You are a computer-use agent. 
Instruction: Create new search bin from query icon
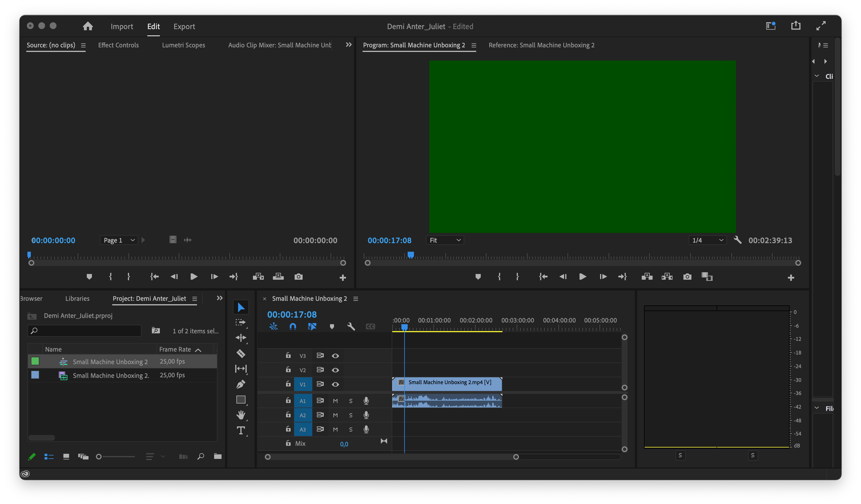tap(156, 330)
